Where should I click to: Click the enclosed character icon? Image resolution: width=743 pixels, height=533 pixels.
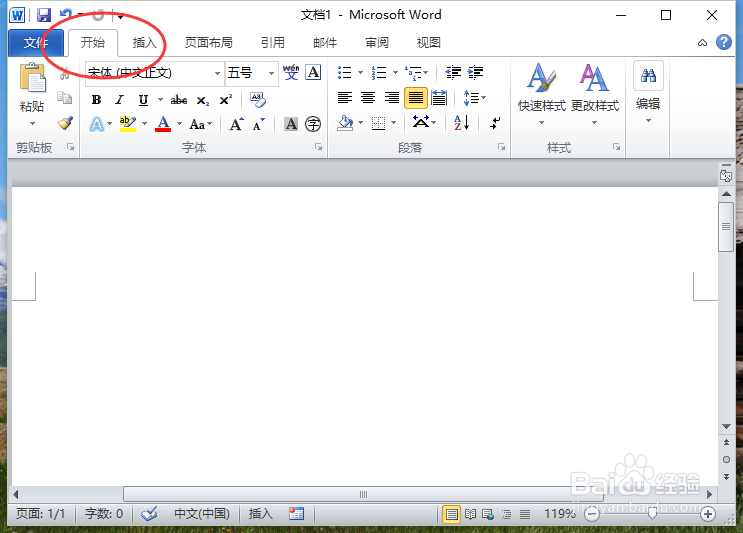click(x=313, y=124)
